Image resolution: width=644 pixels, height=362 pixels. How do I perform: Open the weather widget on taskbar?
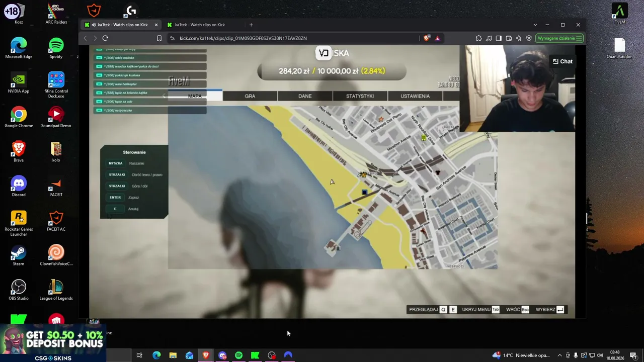pos(521,355)
